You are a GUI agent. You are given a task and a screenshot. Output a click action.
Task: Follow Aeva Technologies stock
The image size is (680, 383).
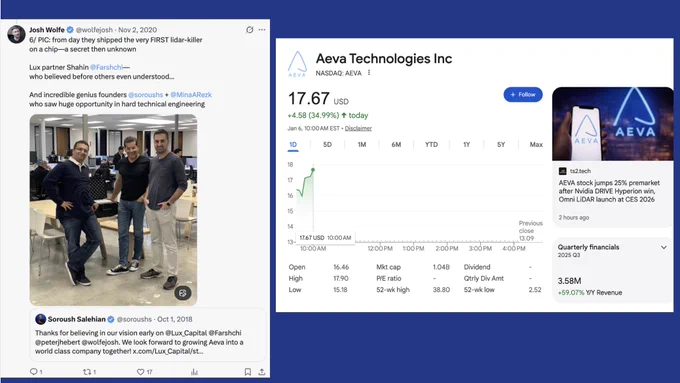(523, 95)
